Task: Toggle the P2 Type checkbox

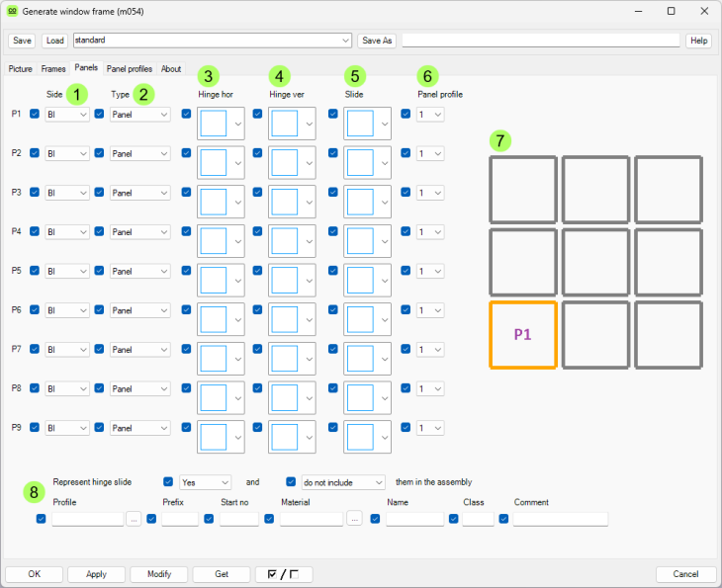Action: tap(99, 153)
